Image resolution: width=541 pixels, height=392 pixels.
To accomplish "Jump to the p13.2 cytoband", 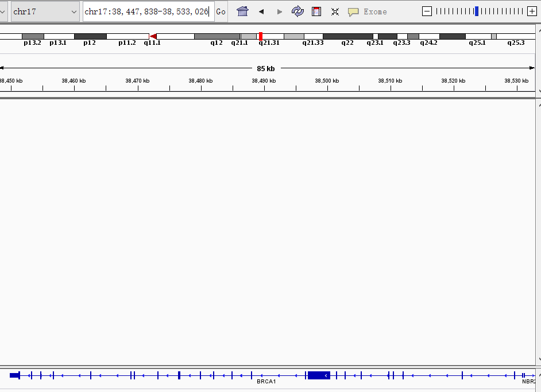I will [33, 36].
